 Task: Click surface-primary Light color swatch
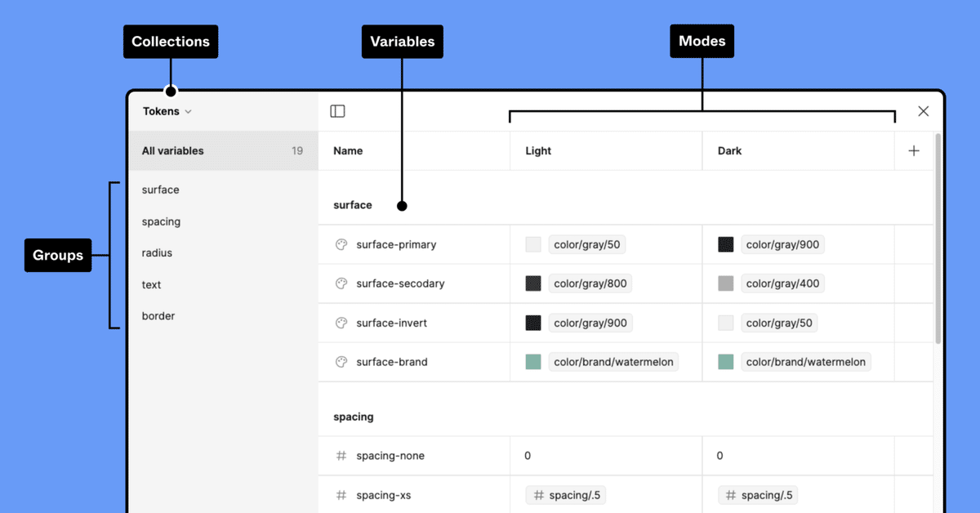pyautogui.click(x=533, y=244)
